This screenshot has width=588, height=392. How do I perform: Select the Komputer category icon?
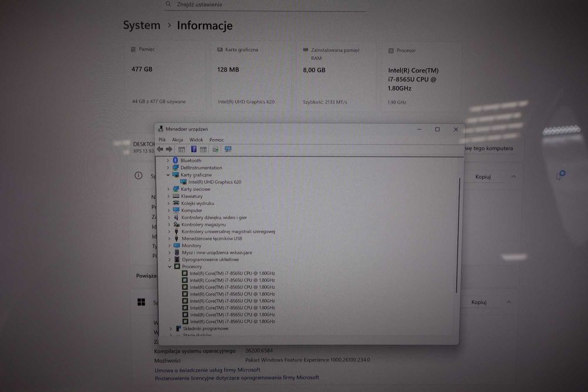(176, 210)
